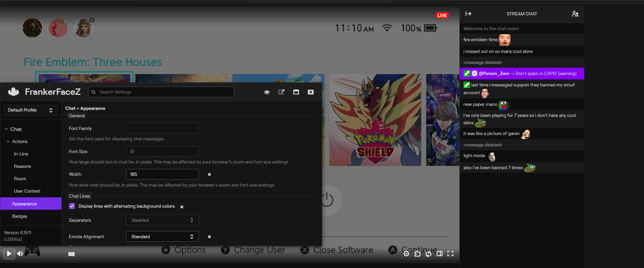Select the Appearance menu item

pos(31,204)
